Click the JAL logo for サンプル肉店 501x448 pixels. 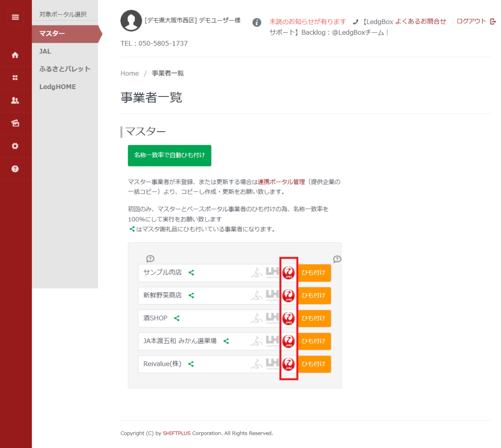coord(289,273)
